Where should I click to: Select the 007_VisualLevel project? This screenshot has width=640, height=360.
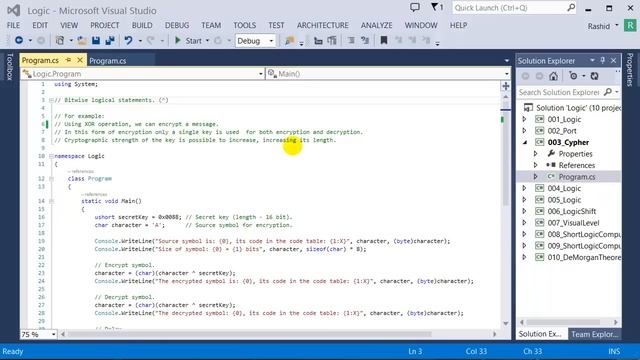click(573, 223)
